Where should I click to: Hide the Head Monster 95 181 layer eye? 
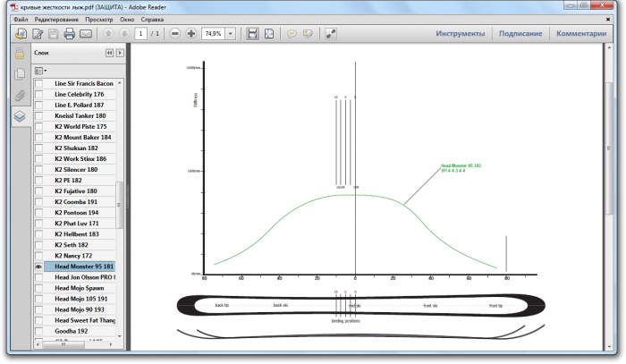click(x=38, y=267)
